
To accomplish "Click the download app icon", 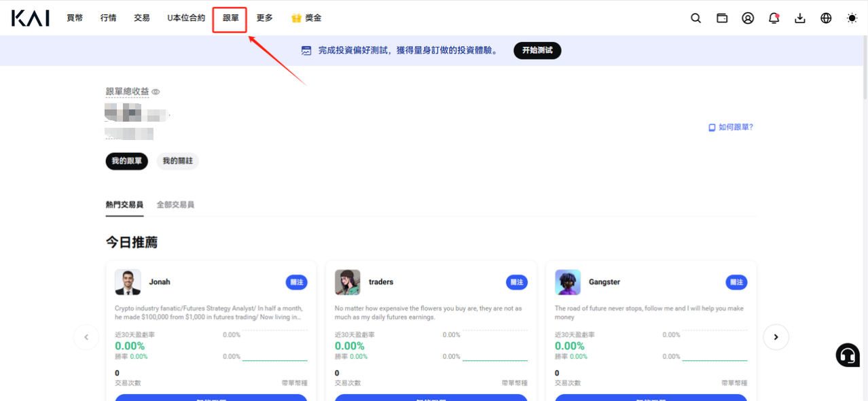I will click(x=800, y=18).
